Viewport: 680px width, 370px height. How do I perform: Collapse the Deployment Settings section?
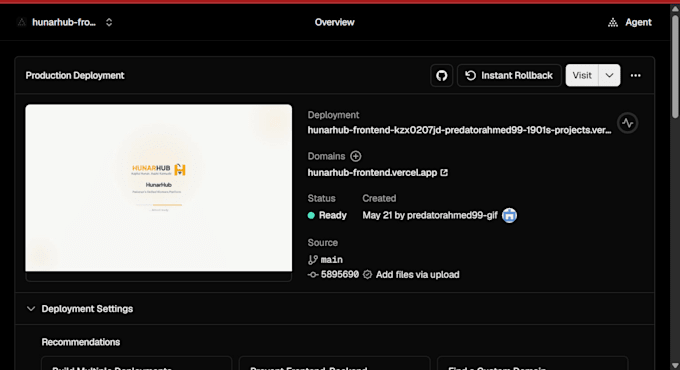(31, 309)
